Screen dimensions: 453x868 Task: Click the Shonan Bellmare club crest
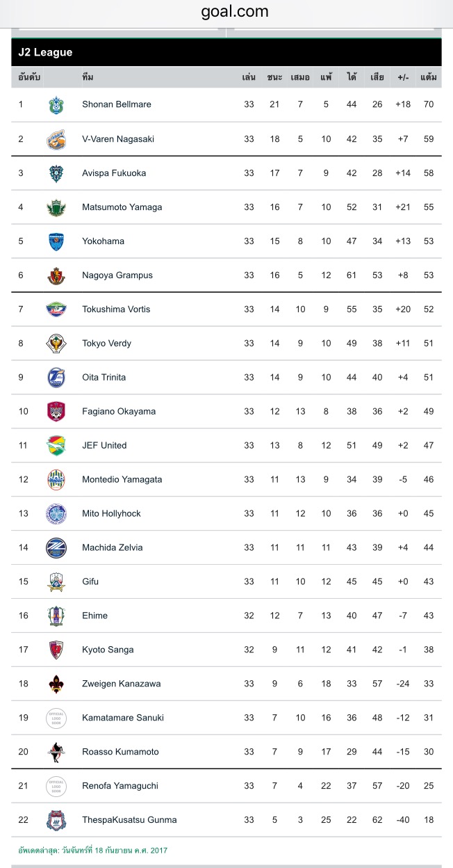[56, 105]
